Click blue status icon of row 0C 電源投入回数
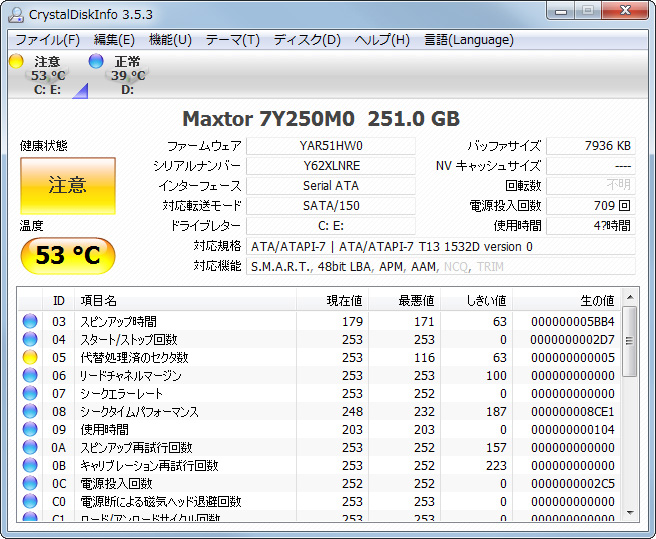The image size is (656, 539). (x=30, y=483)
